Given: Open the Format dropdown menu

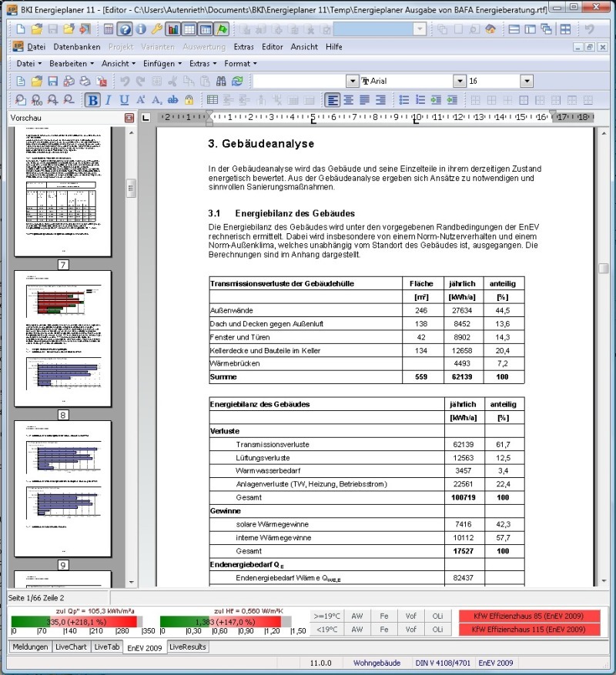Looking at the screenshot, I should click(x=240, y=64).
